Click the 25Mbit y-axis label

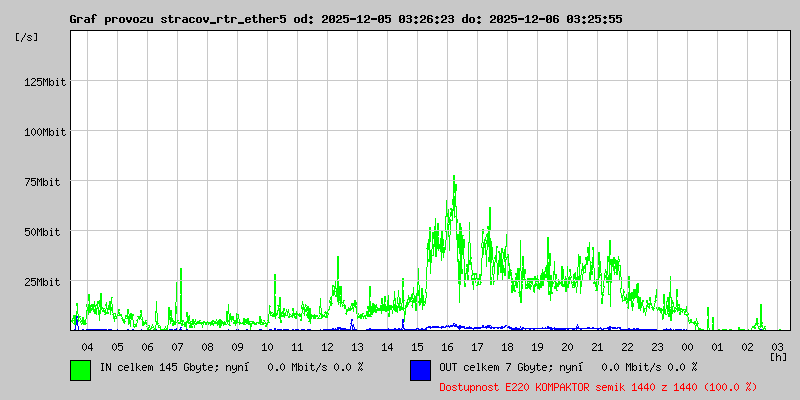click(x=48, y=282)
